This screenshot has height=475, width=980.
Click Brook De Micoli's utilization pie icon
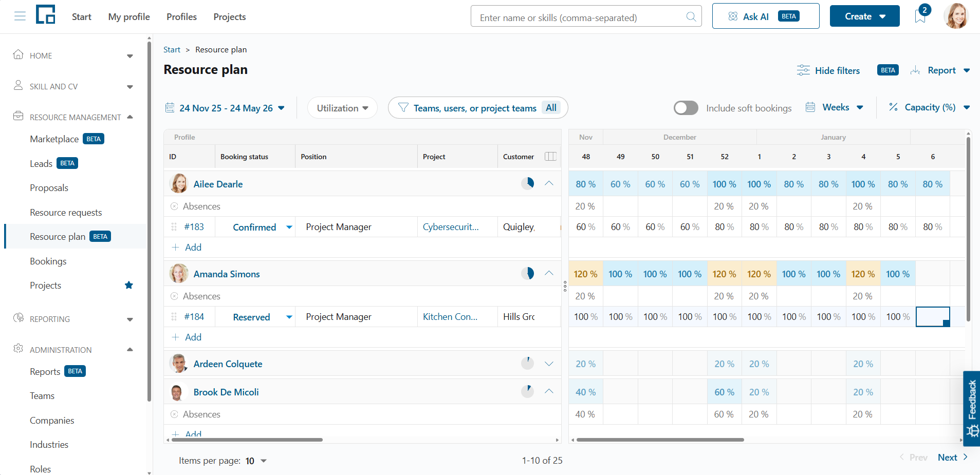[528, 391]
